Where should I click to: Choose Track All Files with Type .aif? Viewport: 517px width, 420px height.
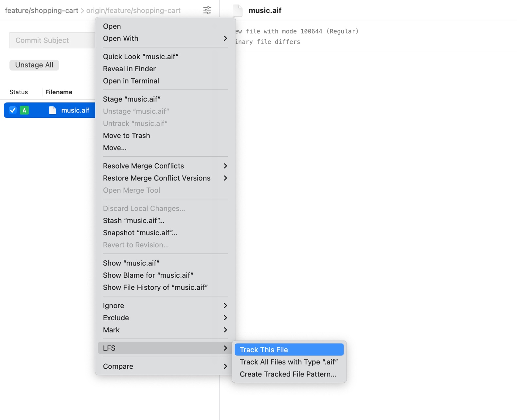(x=289, y=362)
